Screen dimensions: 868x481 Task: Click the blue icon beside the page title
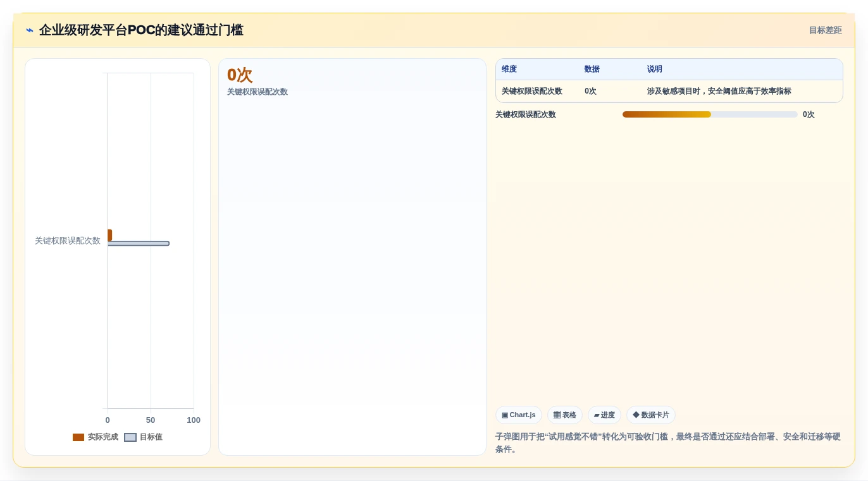click(30, 30)
